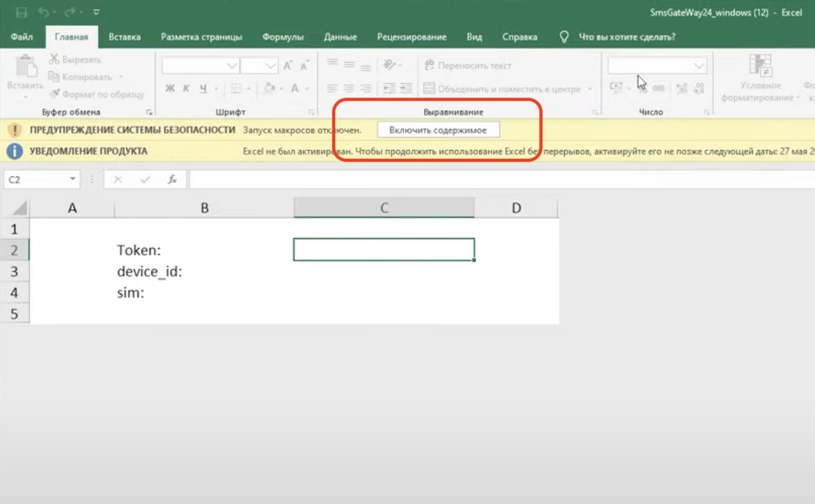Click the security warning shield icon

pos(14,130)
